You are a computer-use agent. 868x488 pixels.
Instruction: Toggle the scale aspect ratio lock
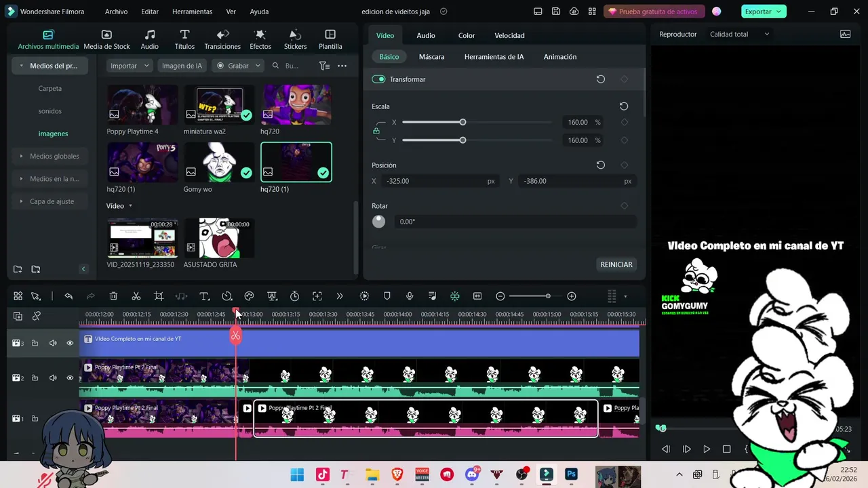tap(376, 131)
